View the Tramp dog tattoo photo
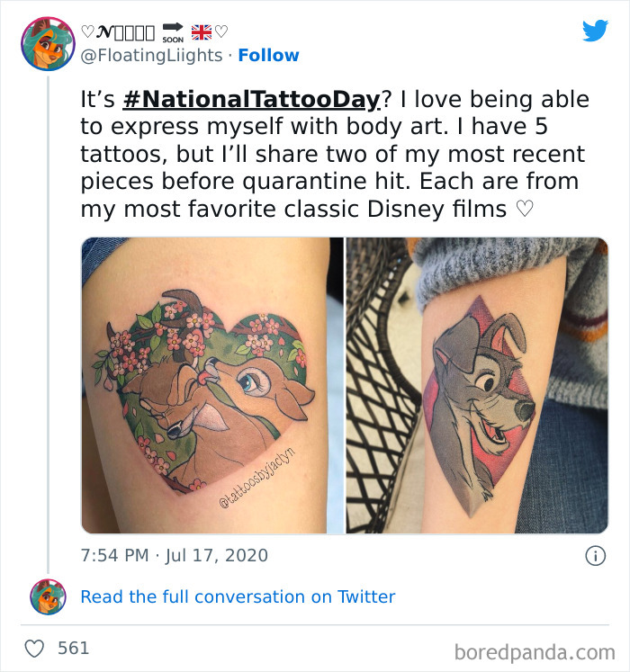The image size is (630, 672). (x=477, y=385)
